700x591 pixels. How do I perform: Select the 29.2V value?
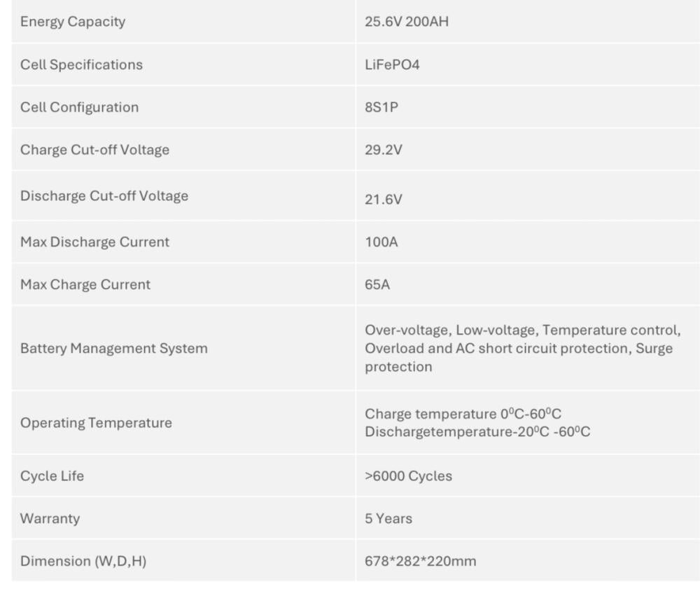click(x=384, y=150)
